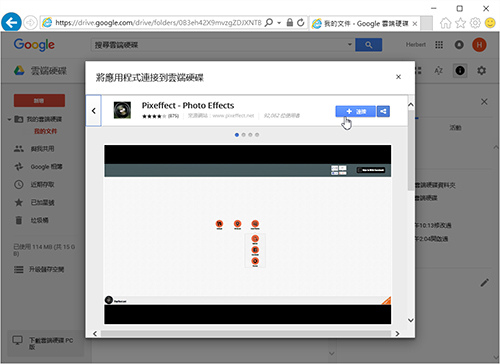Open Shared with me in sidebar
Image resolution: width=500 pixels, height=364 pixels.
coord(42,149)
